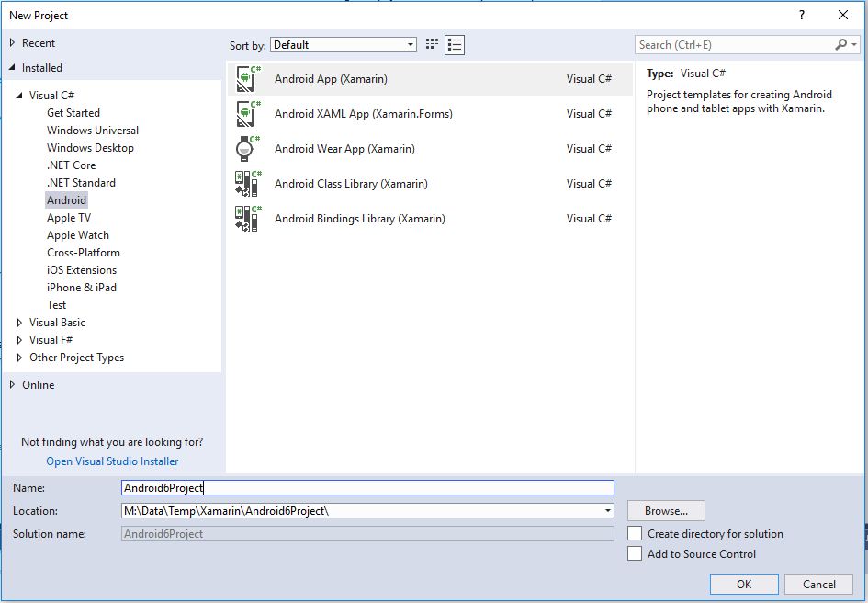The image size is (868, 603).
Task: Select Android XAML App (Xamarin.Forms) template name
Action: [x=363, y=114]
